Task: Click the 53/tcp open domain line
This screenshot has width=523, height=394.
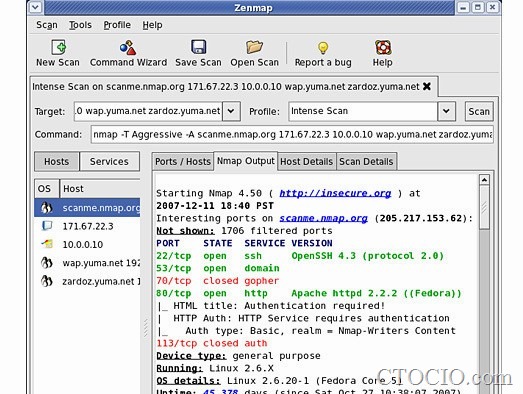Action: [x=218, y=268]
